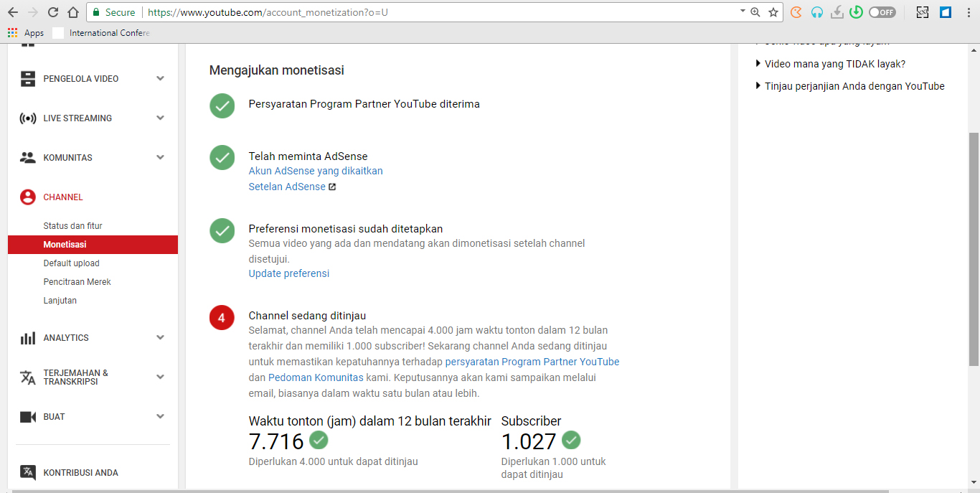
Task: Click green checkmark next to Persyaratan Program Partner
Action: 222,105
